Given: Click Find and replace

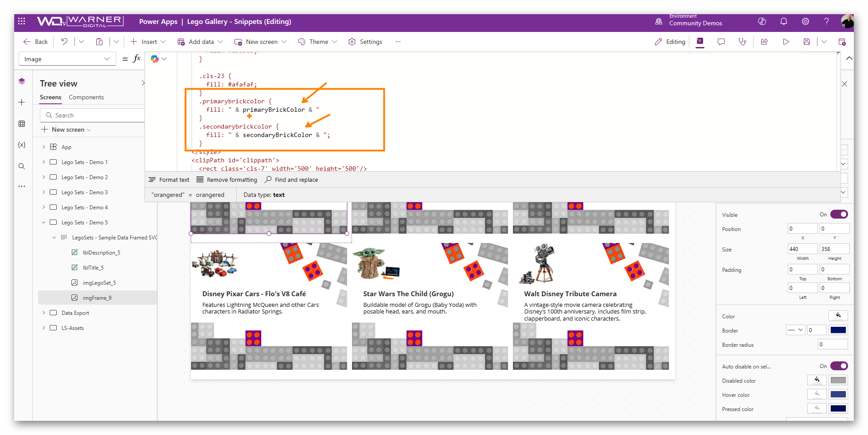Looking at the screenshot, I should tap(291, 180).
